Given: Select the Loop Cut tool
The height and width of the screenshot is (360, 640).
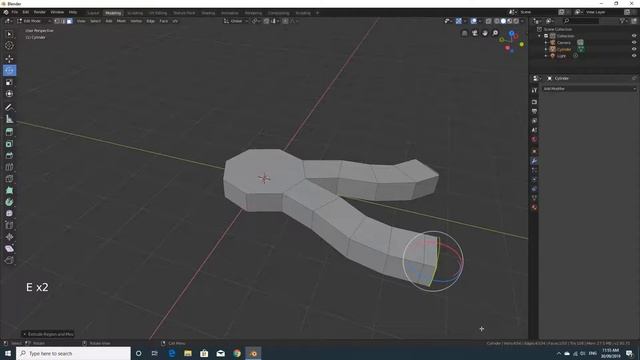Looking at the screenshot, I should click(9, 167).
